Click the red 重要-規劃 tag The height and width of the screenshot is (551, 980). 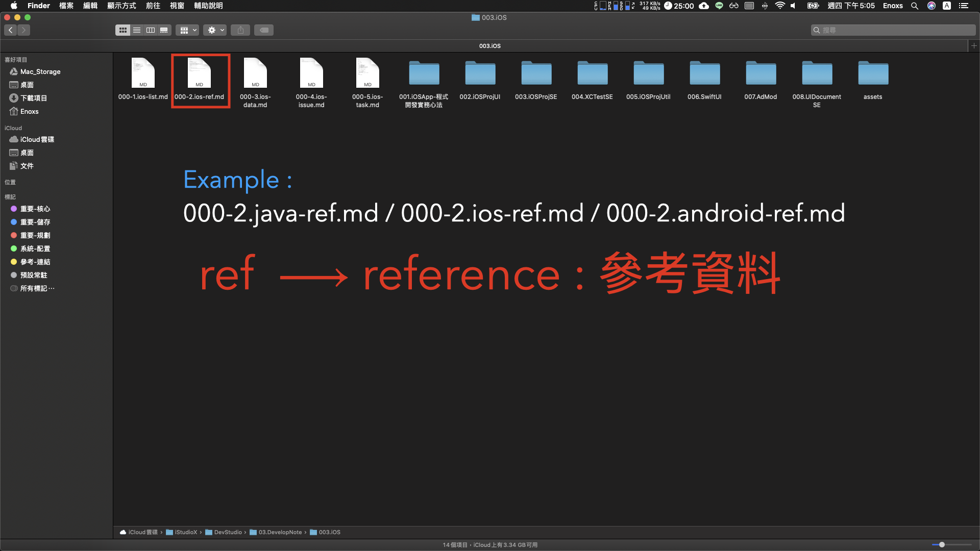(x=35, y=235)
